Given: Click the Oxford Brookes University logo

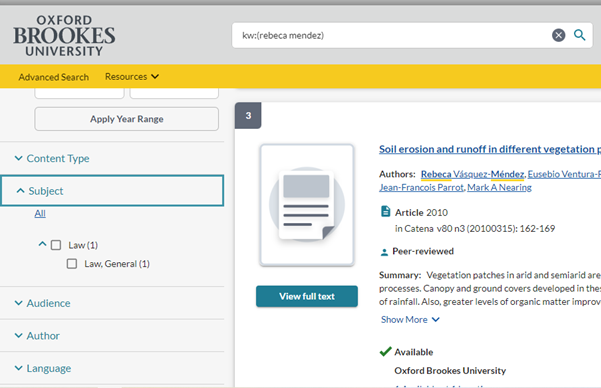Looking at the screenshot, I should 64,36.
